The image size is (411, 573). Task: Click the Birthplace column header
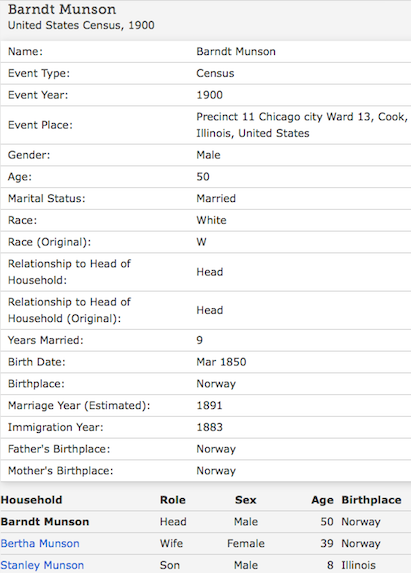[x=371, y=500]
